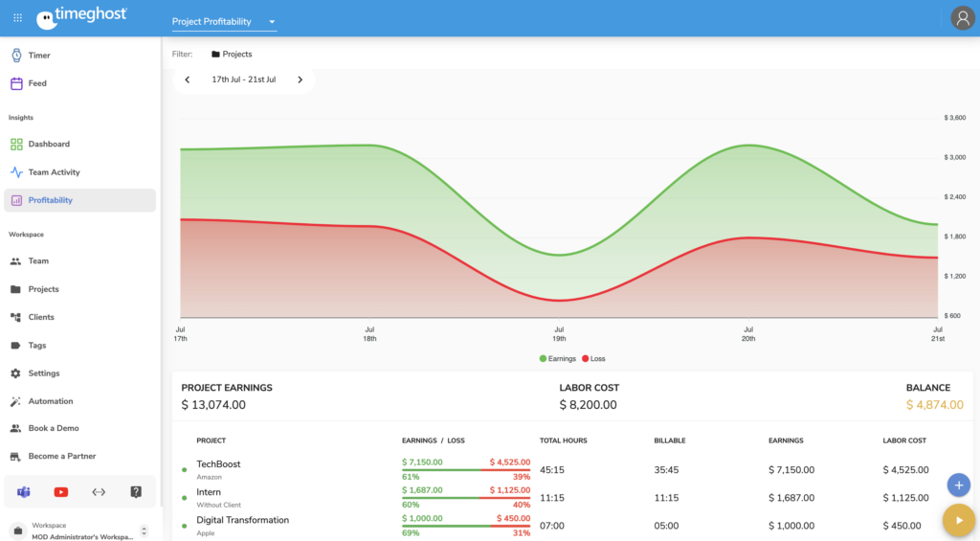
Task: Expand the workspace switcher arrows
Action: [x=145, y=530]
